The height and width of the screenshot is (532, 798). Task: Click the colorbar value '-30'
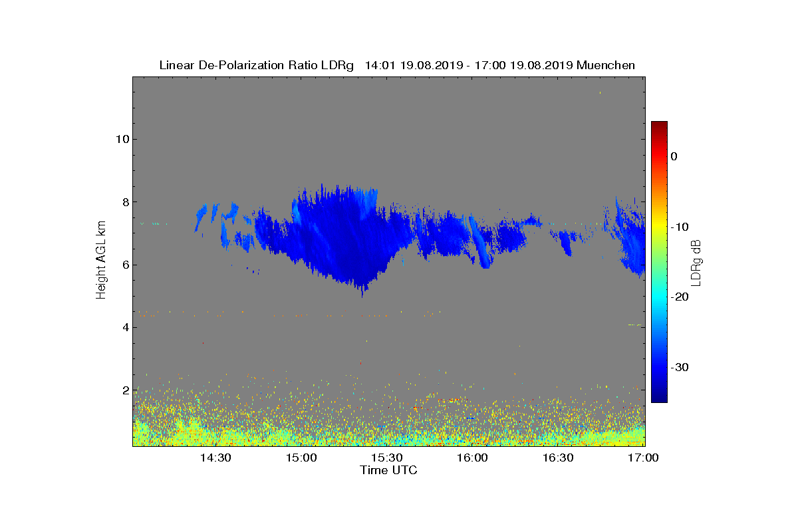click(679, 367)
